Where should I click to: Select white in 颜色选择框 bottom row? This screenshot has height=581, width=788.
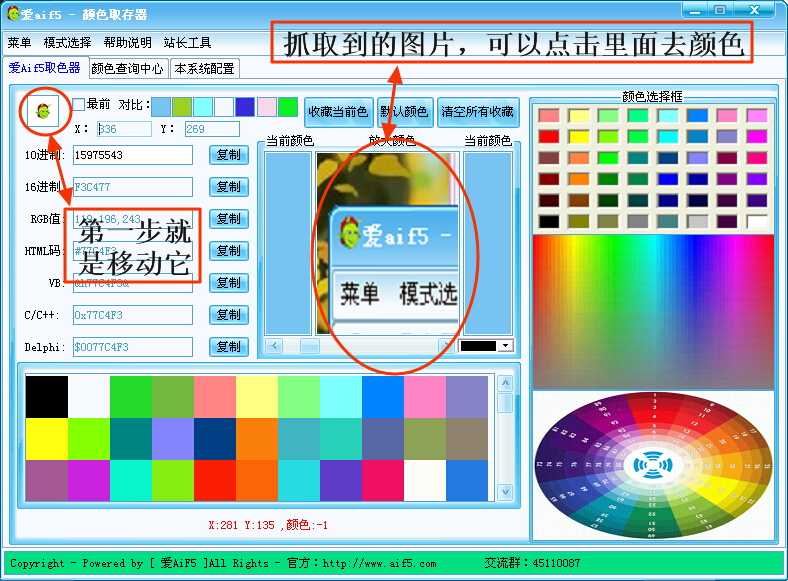[x=757, y=222]
